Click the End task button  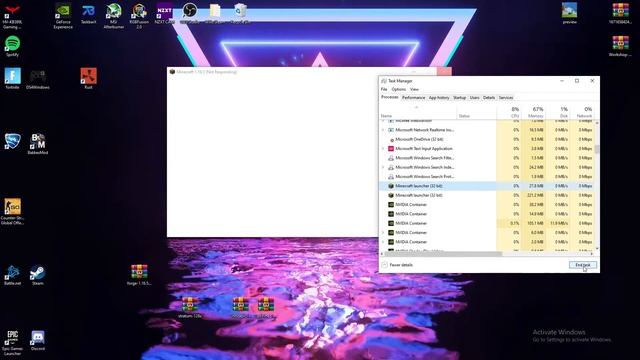point(583,265)
